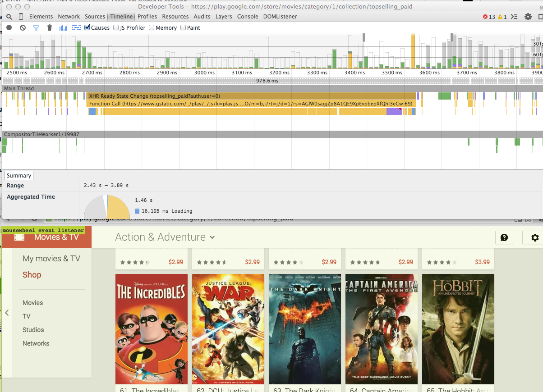Click the purple recalculate style block
This screenshot has height=392, width=543.
[394, 111]
